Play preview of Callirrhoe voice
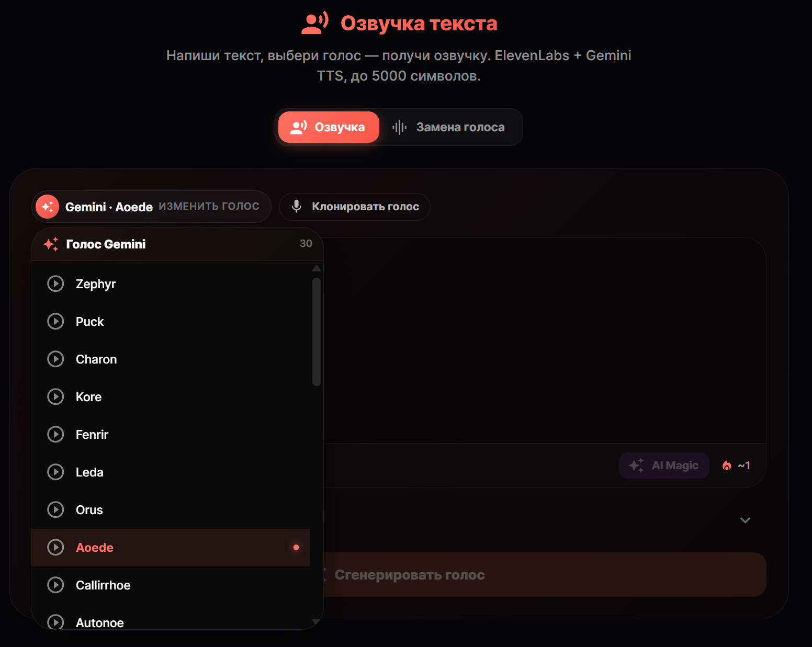 click(55, 585)
